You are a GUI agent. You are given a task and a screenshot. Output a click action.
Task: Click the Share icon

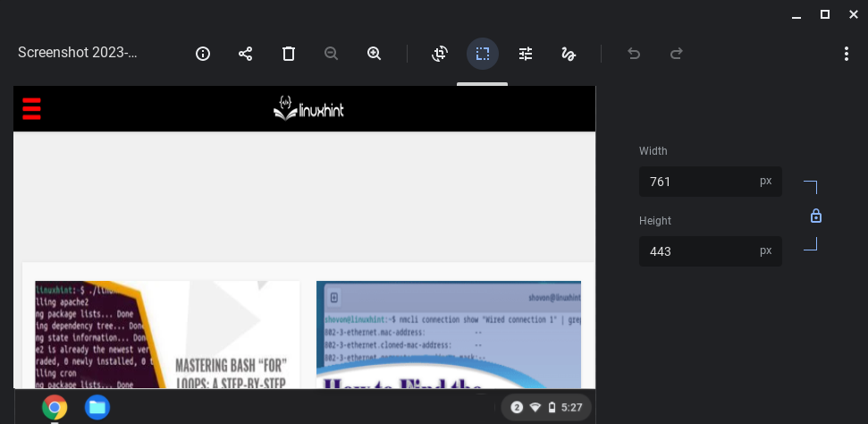pos(246,54)
